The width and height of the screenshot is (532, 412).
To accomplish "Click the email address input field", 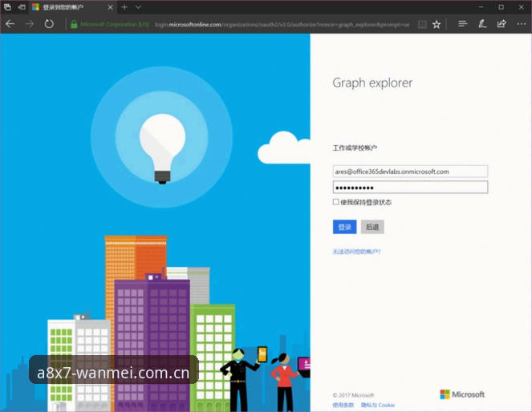I will tap(410, 172).
